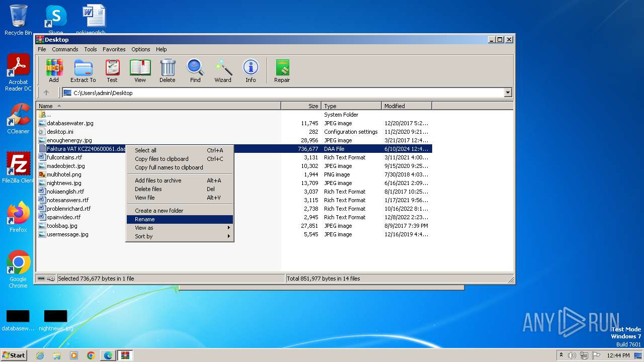This screenshot has height=362, width=644.
Task: Click the View toolbar icon
Action: click(x=140, y=70)
